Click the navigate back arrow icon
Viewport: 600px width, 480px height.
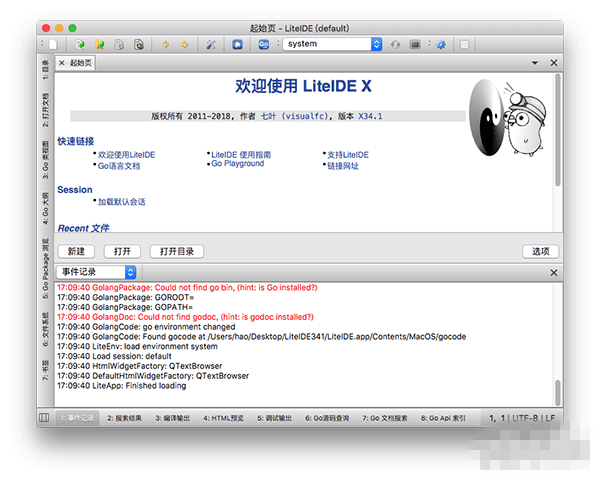[166, 44]
